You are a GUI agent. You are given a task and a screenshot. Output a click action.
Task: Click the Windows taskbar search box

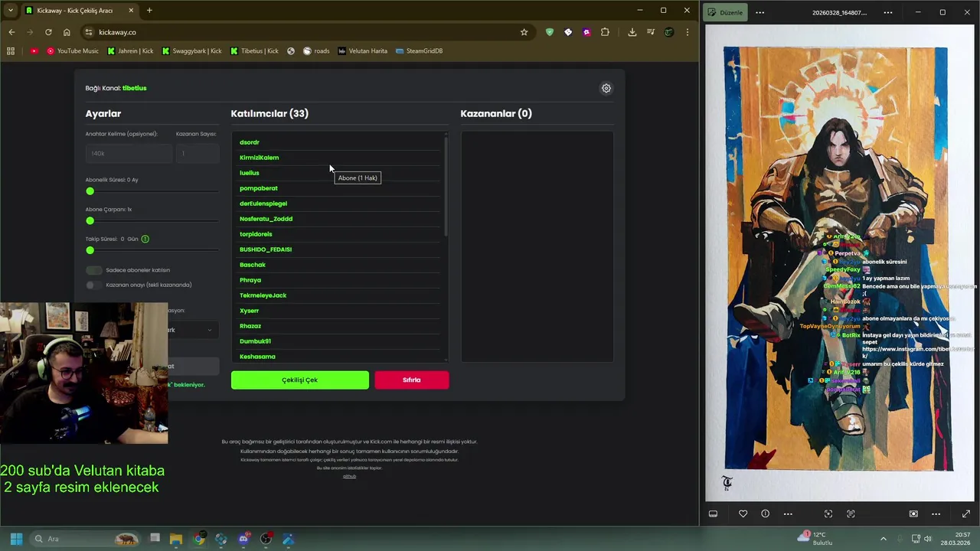point(84,539)
